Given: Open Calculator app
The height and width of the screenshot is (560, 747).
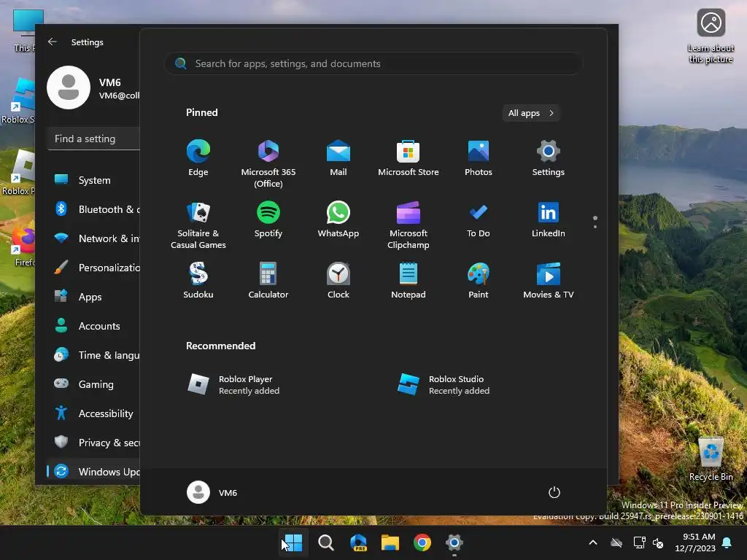Looking at the screenshot, I should coord(268,281).
